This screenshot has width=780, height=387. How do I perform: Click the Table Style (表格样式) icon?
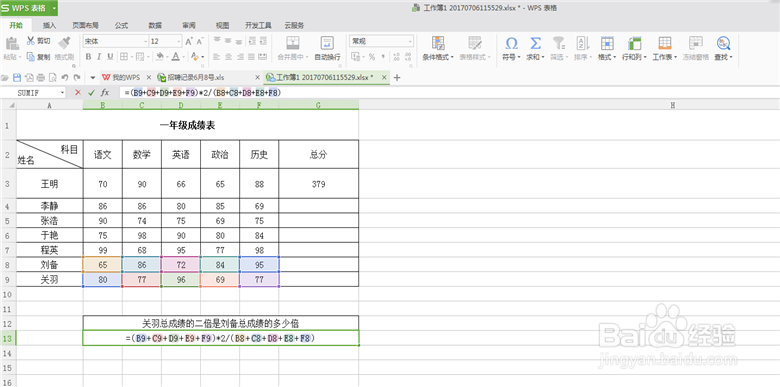click(475, 43)
